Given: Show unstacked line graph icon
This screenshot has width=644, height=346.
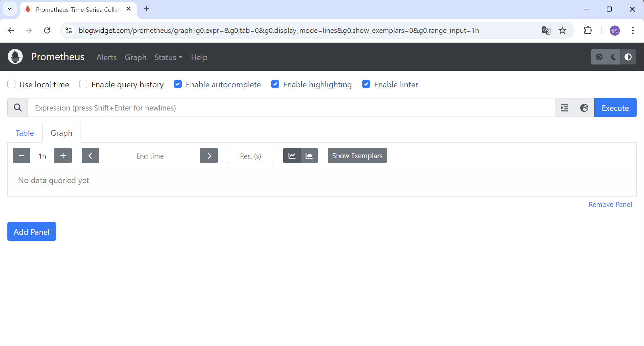Looking at the screenshot, I should click(292, 156).
